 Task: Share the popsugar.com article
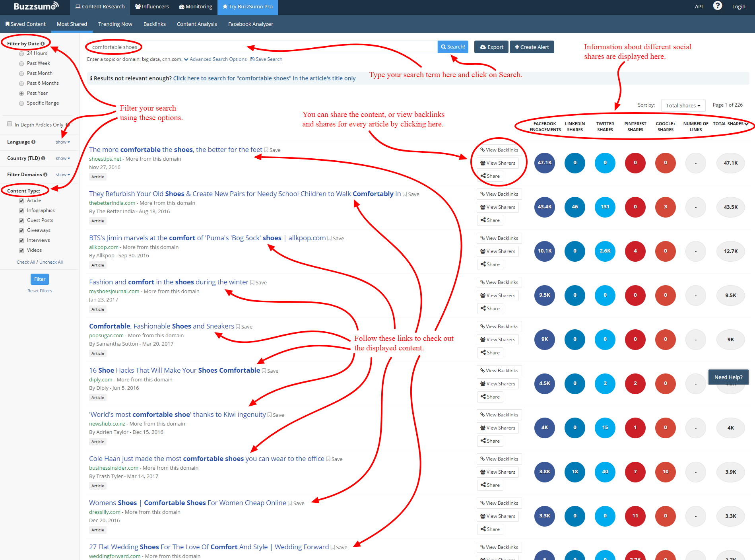[x=490, y=353]
